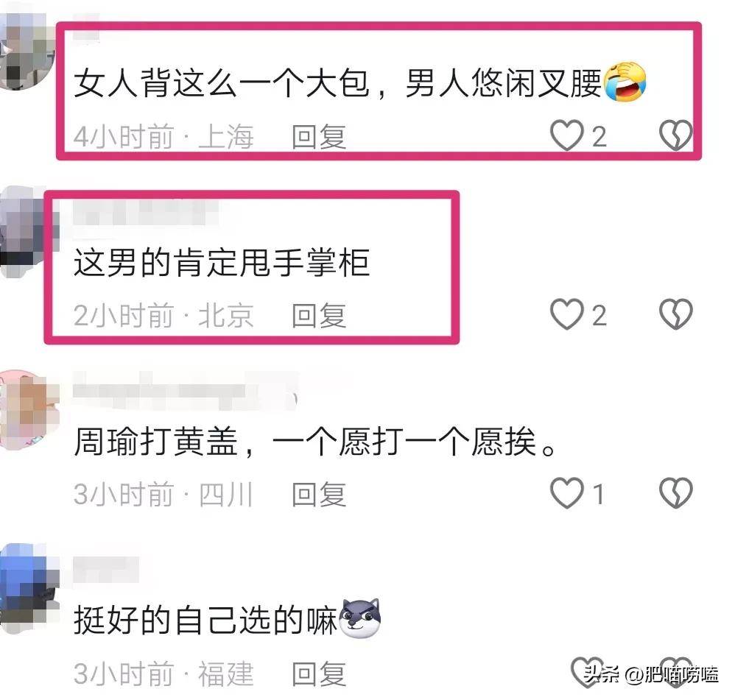Reply to the Beijing comment via 回复
Viewport: 735px width, 700px height.
tap(319, 315)
